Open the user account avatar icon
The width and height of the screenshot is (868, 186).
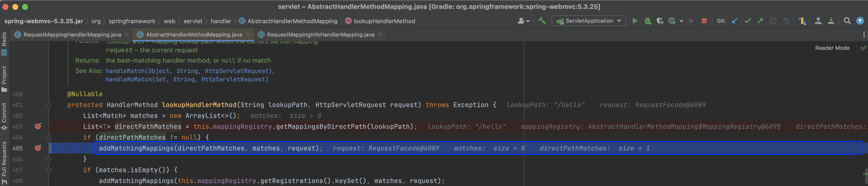click(x=818, y=21)
